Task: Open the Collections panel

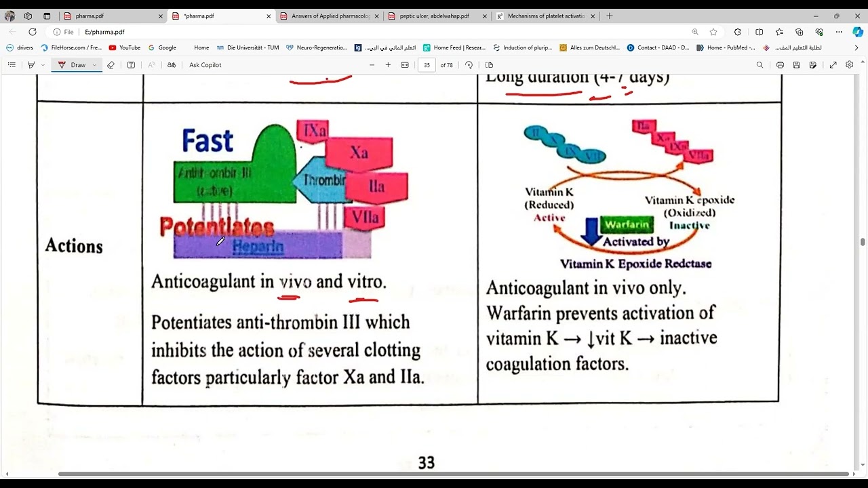Action: (799, 32)
